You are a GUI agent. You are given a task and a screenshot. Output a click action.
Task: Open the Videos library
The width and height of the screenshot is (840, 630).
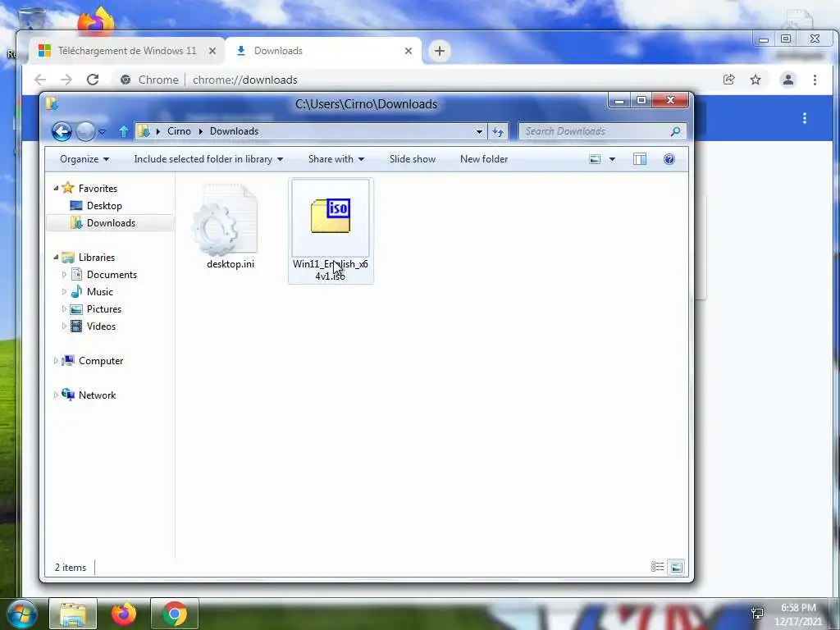[x=101, y=326]
